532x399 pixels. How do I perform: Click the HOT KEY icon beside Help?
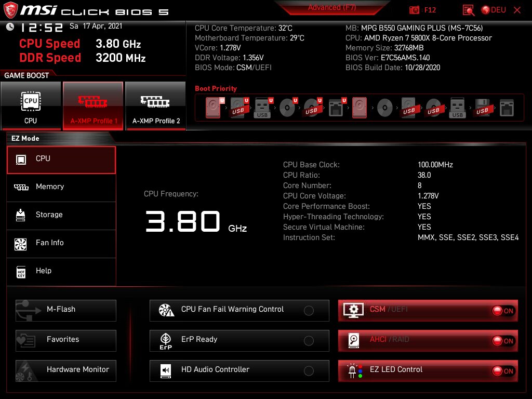(x=21, y=272)
